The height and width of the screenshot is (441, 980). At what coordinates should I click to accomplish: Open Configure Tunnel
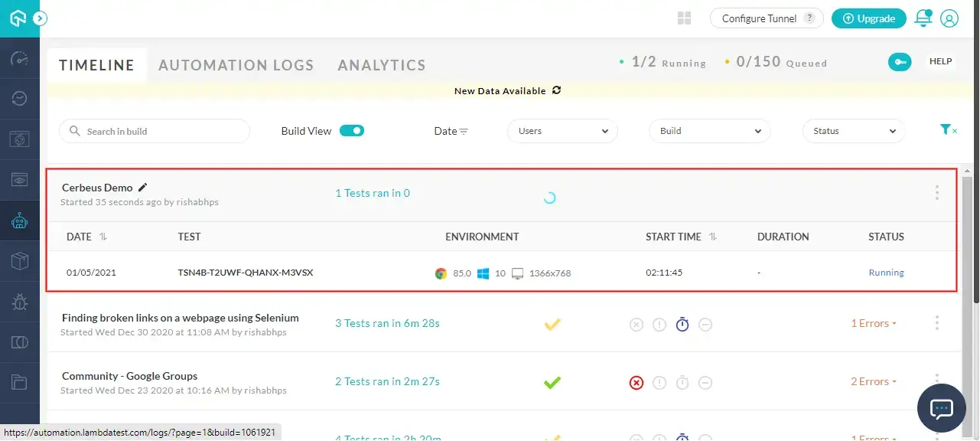pyautogui.click(x=760, y=18)
